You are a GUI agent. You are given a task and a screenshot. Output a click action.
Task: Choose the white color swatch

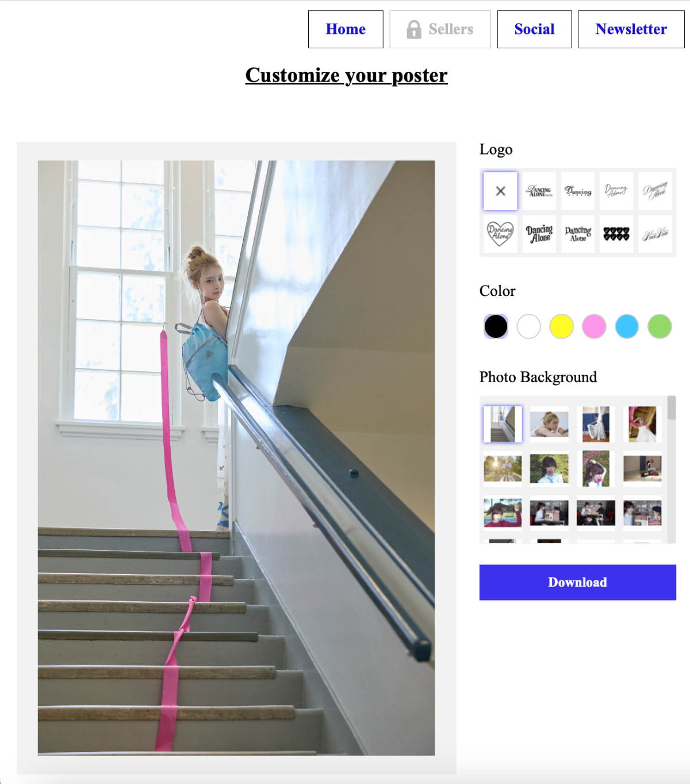coord(528,326)
